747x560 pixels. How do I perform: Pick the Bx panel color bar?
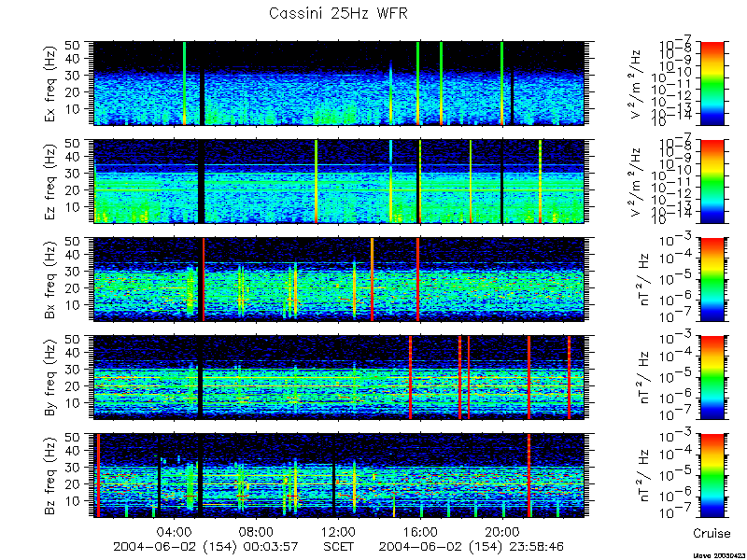712,279
